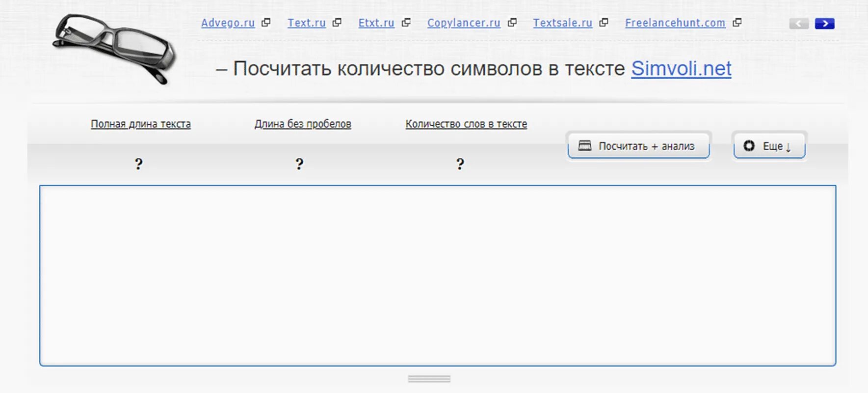Click the blue next arrow button
Screen dimensions: 868x393
(x=825, y=24)
